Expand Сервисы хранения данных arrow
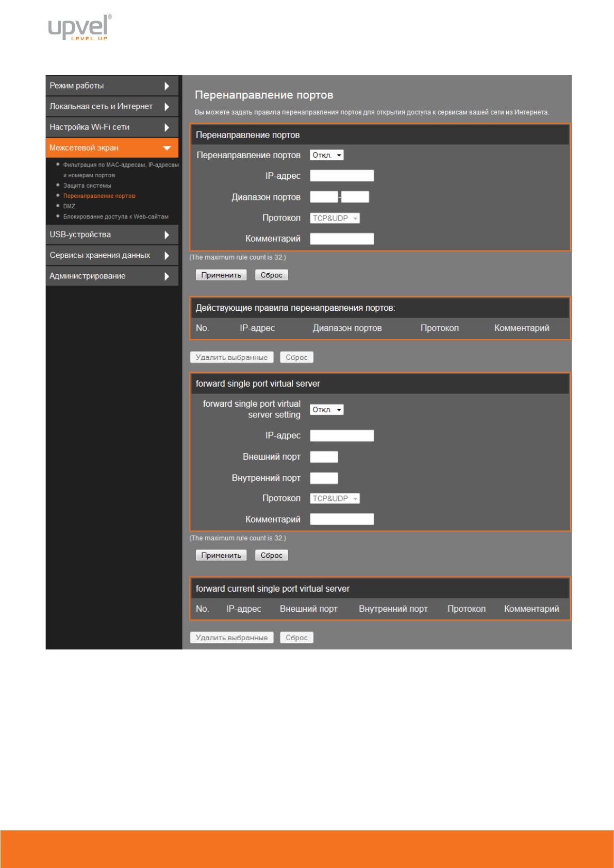Image resolution: width=614 pixels, height=868 pixels. tap(167, 256)
